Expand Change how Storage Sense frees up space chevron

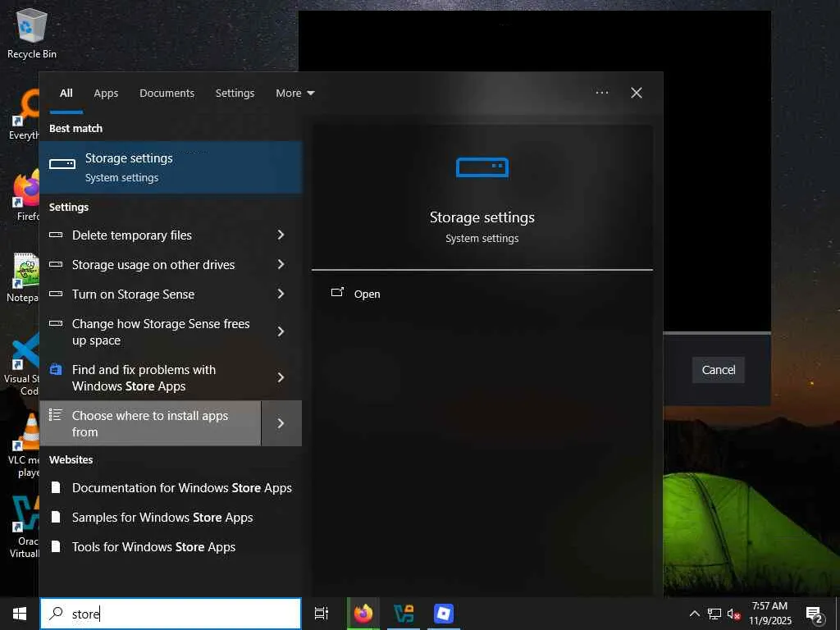pyautogui.click(x=281, y=331)
